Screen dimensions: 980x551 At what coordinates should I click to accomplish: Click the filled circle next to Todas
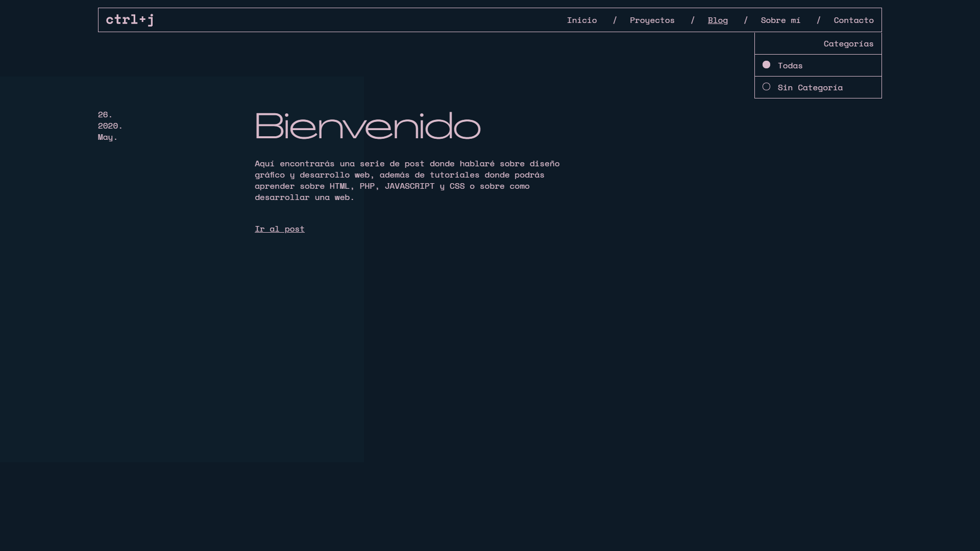click(x=766, y=65)
